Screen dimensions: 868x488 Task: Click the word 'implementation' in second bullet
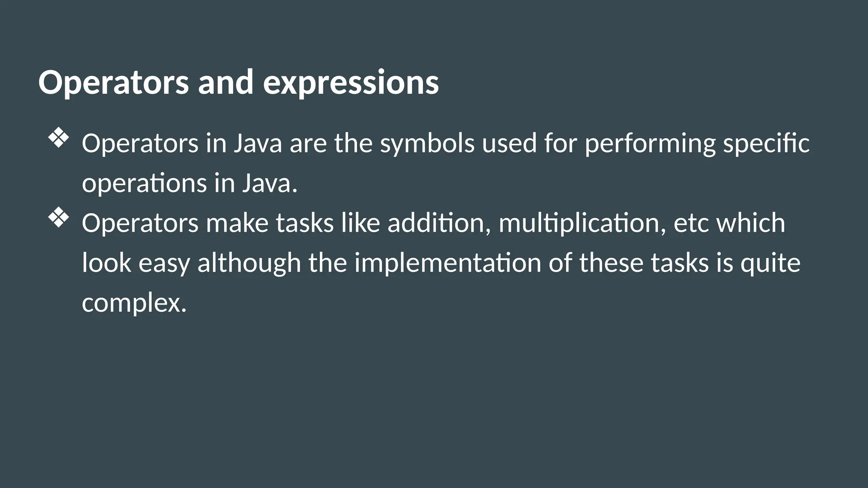(x=448, y=263)
